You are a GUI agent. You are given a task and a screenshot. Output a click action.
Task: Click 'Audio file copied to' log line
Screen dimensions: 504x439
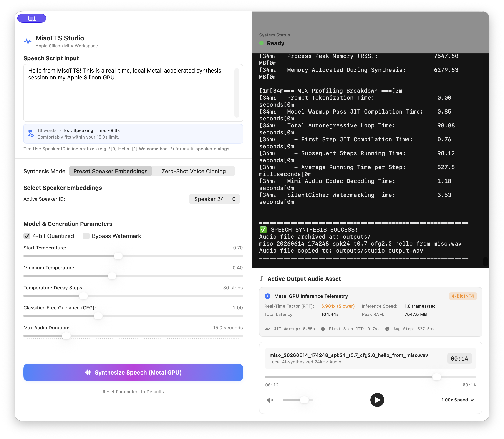[341, 250]
